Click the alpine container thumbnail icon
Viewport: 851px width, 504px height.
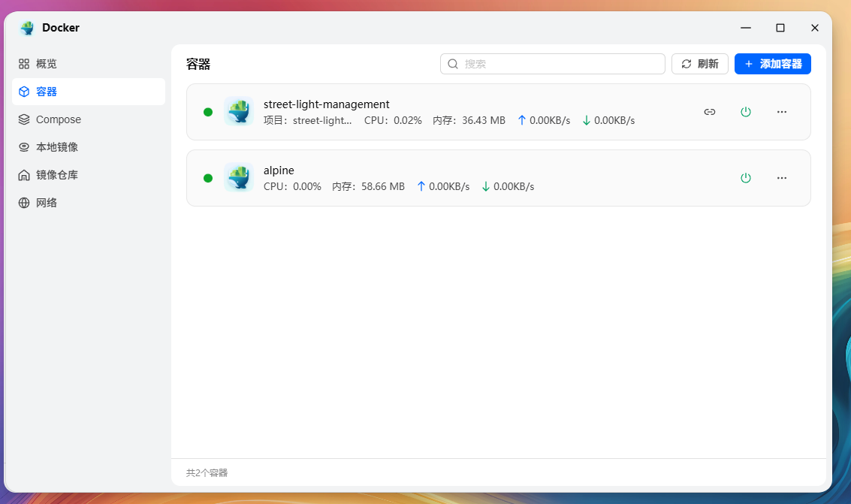(x=239, y=178)
